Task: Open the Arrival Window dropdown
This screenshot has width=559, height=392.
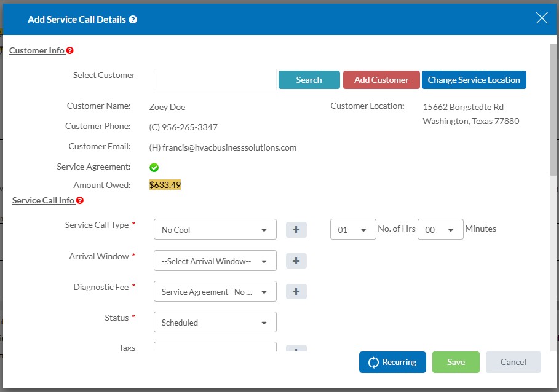Action: [x=215, y=261]
